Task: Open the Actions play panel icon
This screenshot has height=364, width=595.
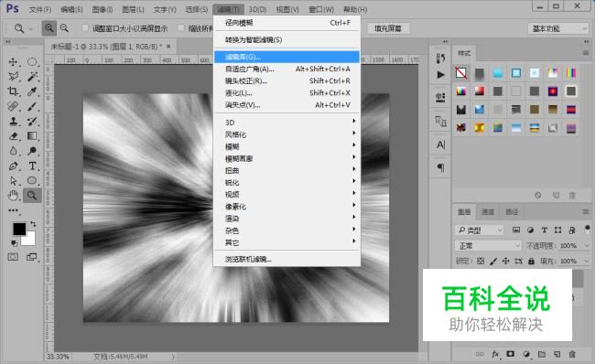Action: [440, 75]
